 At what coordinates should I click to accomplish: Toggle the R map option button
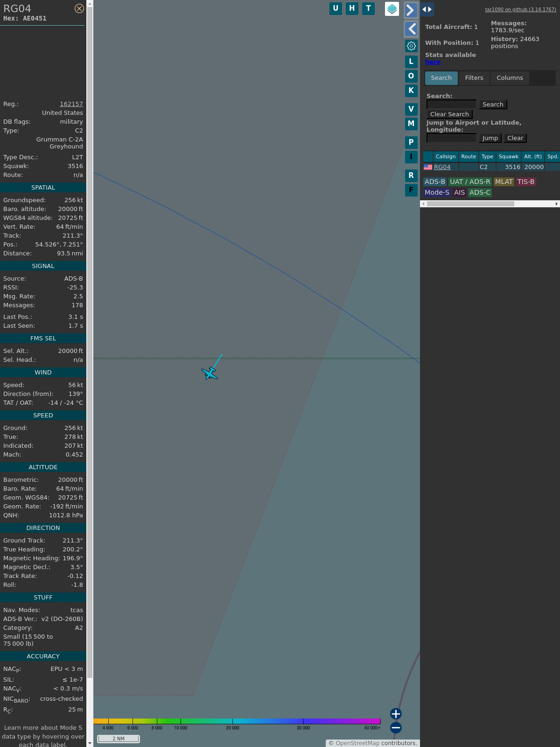tap(411, 176)
